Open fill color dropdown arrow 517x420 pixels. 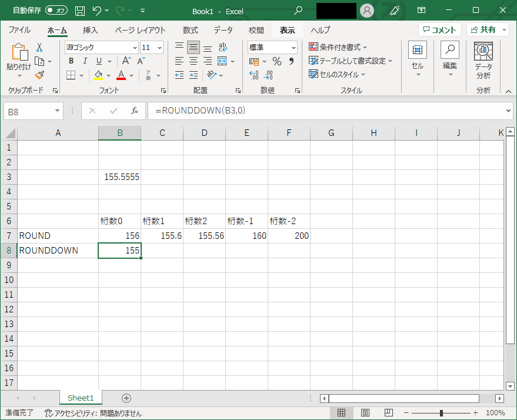[108, 75]
